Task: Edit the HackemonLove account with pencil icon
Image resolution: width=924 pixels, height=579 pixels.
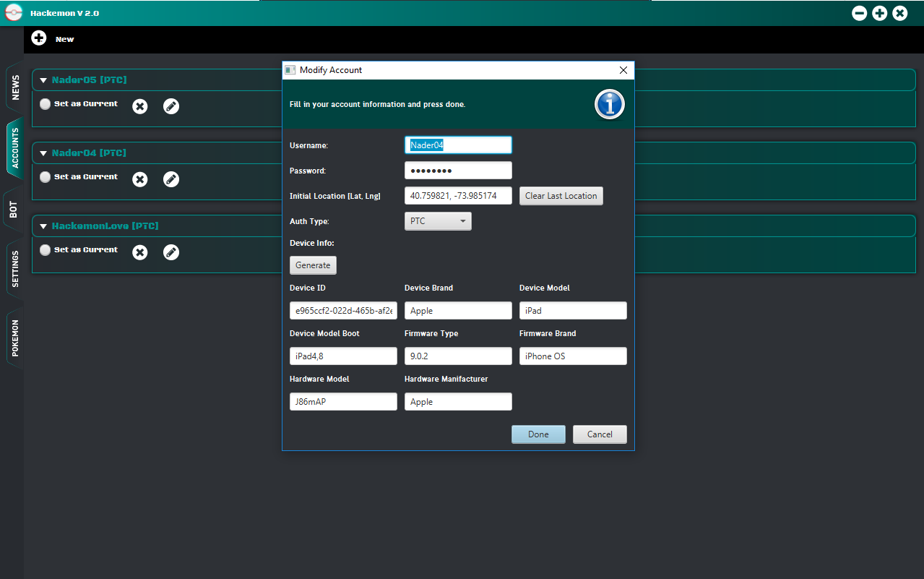Action: click(171, 252)
